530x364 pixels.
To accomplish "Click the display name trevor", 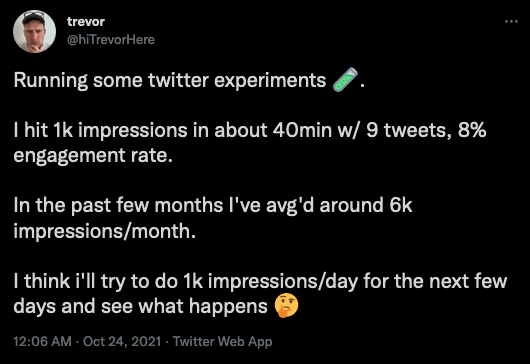I will [86, 22].
